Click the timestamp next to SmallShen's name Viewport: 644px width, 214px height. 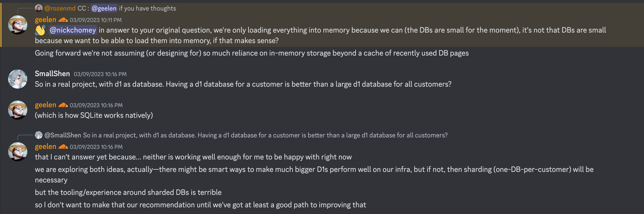100,74
